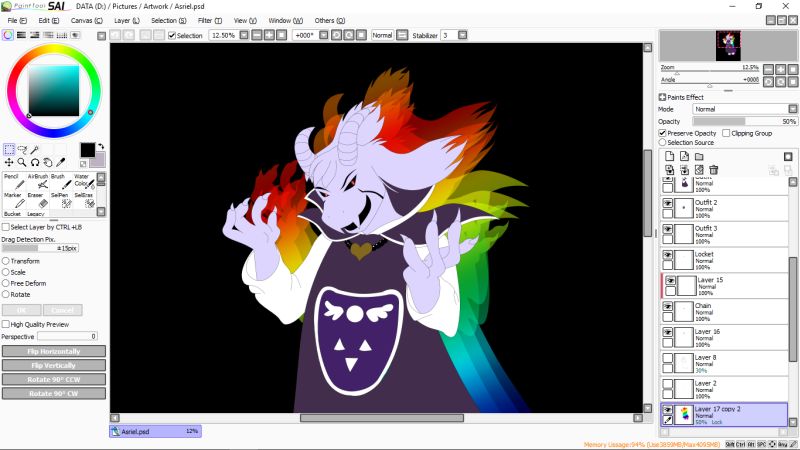Choose the Pencil brush tool
This screenshot has height=450, width=800.
tap(14, 181)
